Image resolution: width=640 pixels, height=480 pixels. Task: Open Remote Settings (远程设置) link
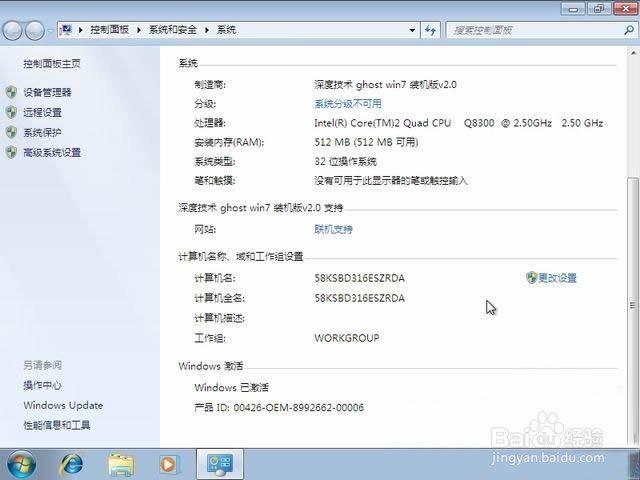pos(42,112)
